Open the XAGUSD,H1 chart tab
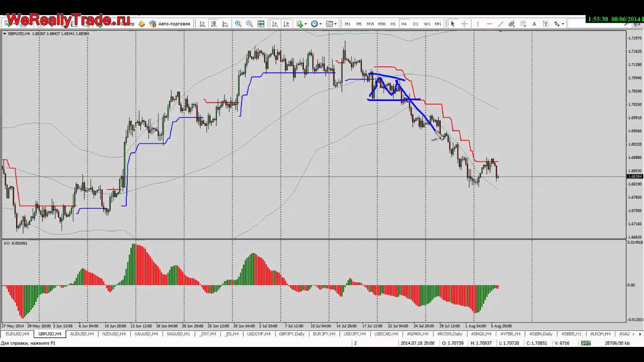Screen dimensions: 644x362 pyautogui.click(x=178, y=334)
